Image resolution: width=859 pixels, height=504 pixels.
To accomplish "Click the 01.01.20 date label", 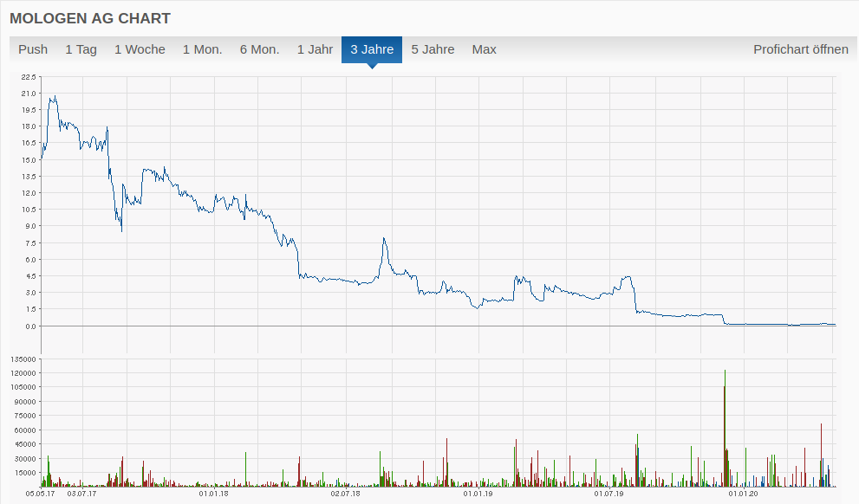I will pyautogui.click(x=743, y=494).
